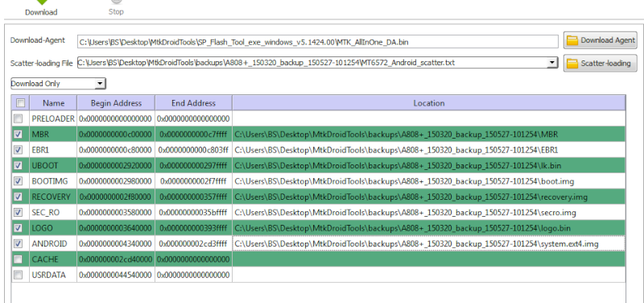This screenshot has width=644, height=303.
Task: Click begin address 0x0000000002980000 for BOOTIMG
Action: pyautogui.click(x=116, y=181)
